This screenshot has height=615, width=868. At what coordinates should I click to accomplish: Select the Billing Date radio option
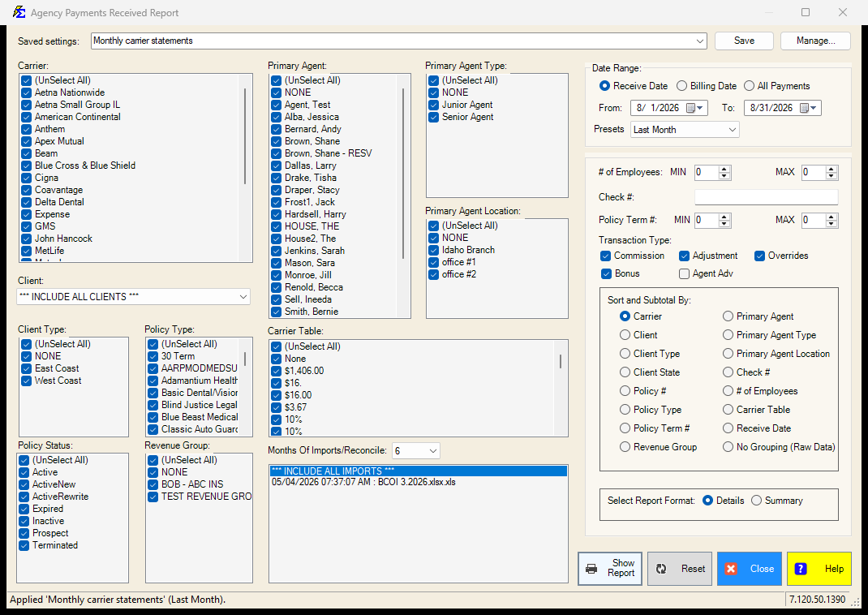pyautogui.click(x=682, y=86)
